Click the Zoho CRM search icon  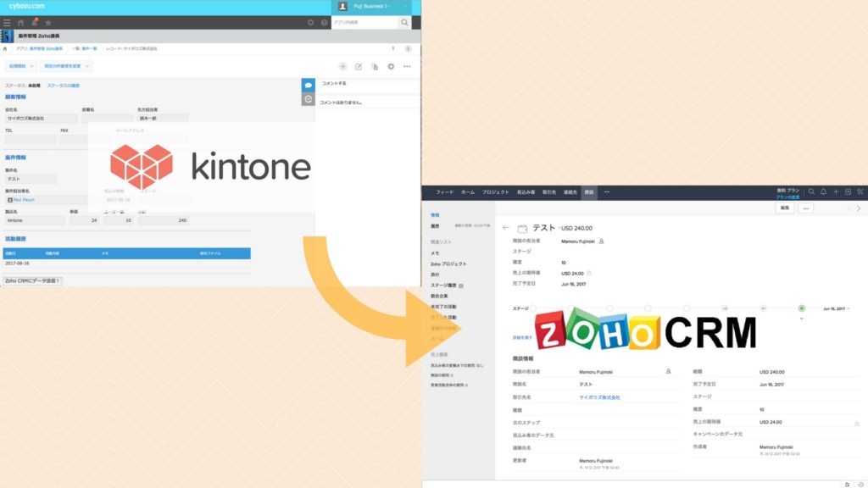tap(811, 192)
